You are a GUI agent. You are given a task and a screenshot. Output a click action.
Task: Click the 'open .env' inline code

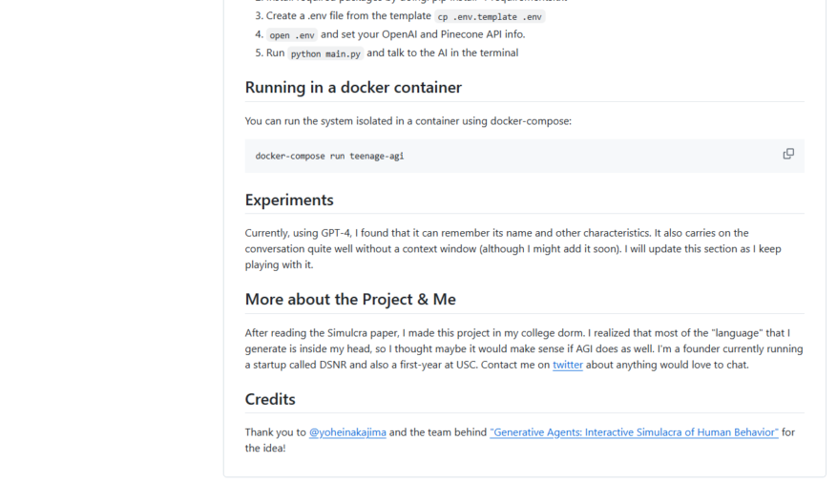click(292, 35)
